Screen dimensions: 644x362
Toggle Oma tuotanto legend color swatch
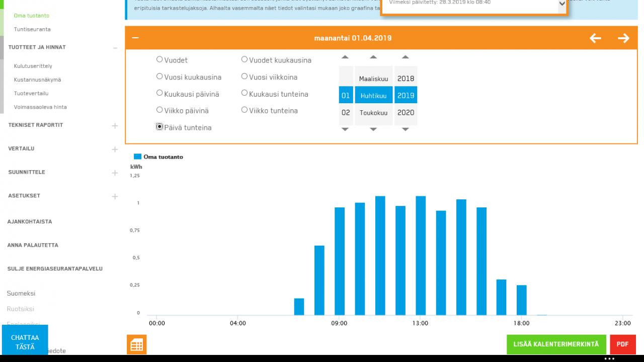tap(137, 157)
